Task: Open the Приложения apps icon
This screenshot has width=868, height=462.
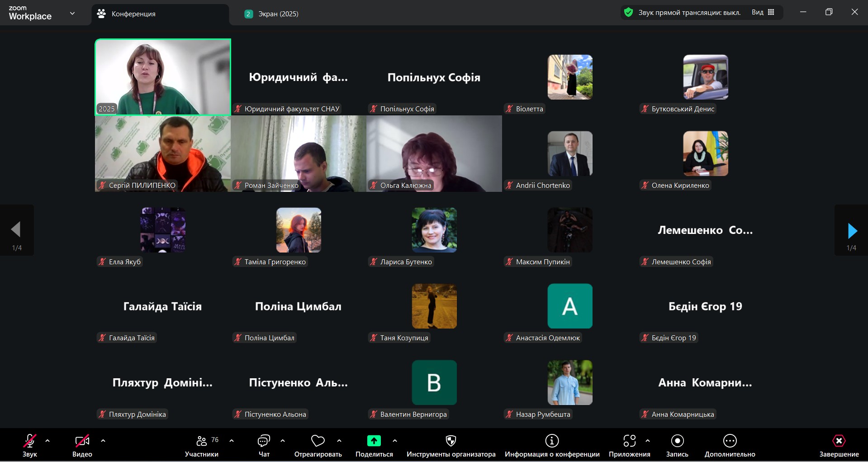Action: coord(629,441)
